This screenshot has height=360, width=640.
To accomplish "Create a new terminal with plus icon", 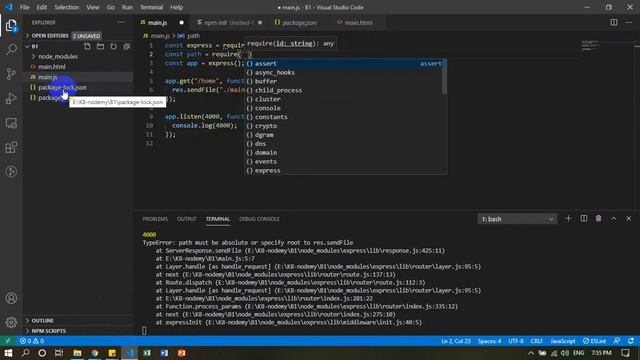I will click(x=568, y=219).
